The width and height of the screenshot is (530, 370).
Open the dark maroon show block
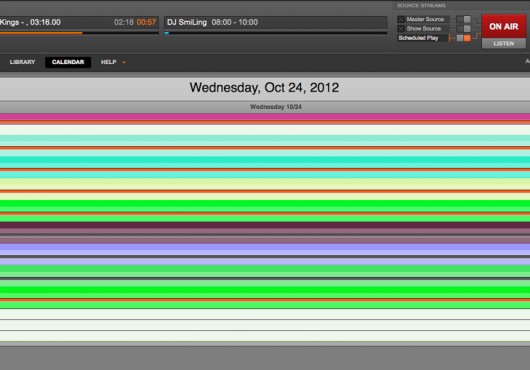pos(265,225)
